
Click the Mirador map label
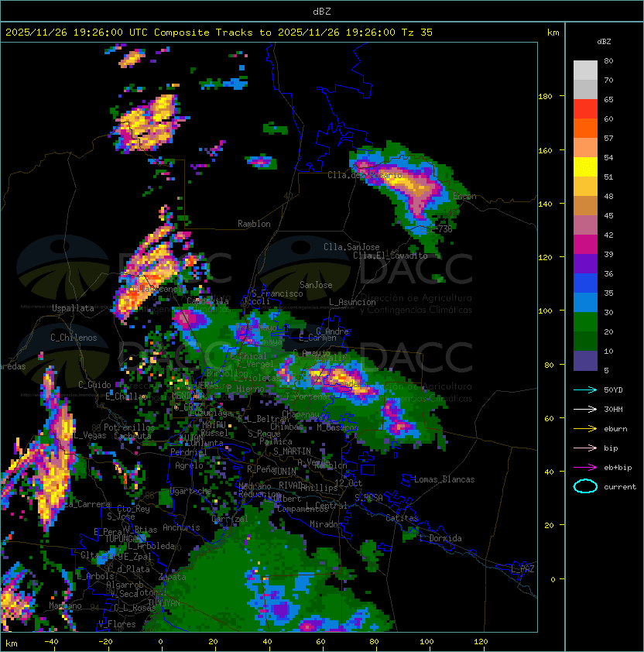pos(326,524)
